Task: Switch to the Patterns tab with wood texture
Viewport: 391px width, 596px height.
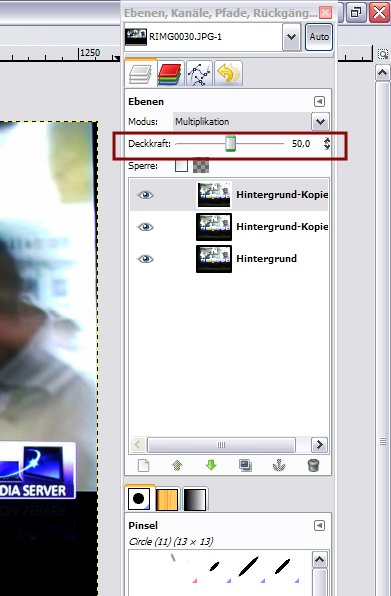Action: tap(167, 499)
